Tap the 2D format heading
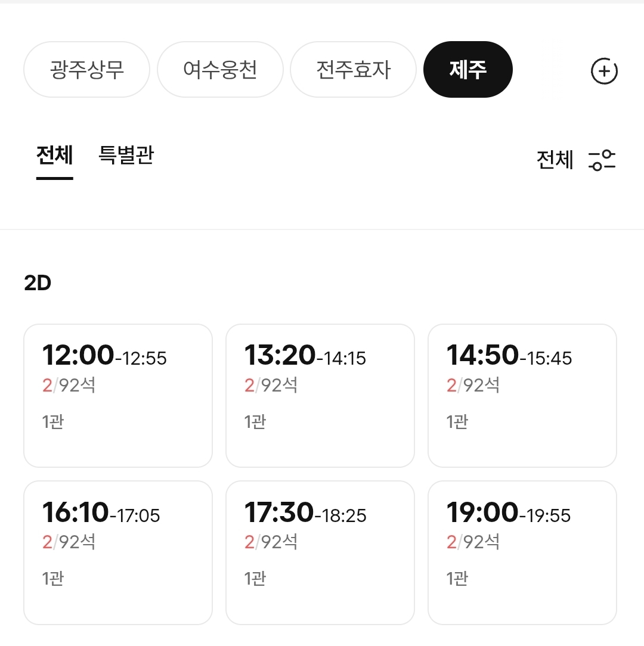The width and height of the screenshot is (644, 646). (x=38, y=283)
